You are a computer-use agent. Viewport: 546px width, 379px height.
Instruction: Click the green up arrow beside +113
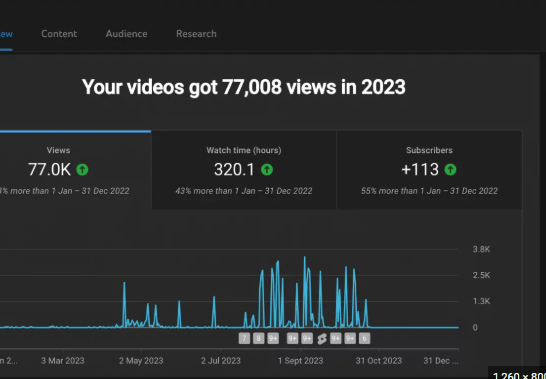[x=451, y=170]
